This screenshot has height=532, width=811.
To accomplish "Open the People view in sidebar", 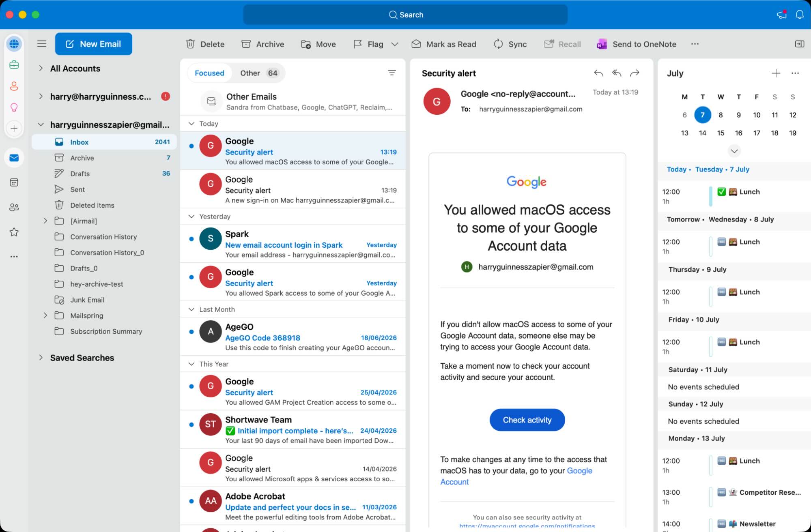I will click(x=14, y=207).
